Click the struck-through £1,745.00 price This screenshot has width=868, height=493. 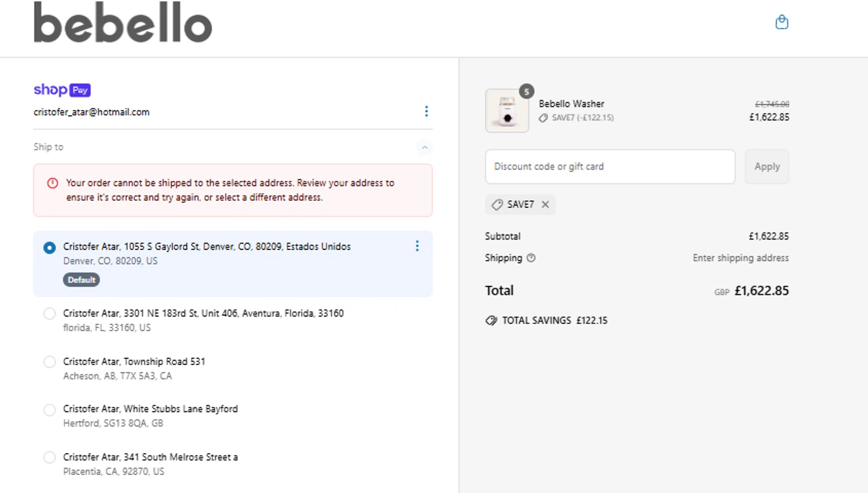[772, 104]
